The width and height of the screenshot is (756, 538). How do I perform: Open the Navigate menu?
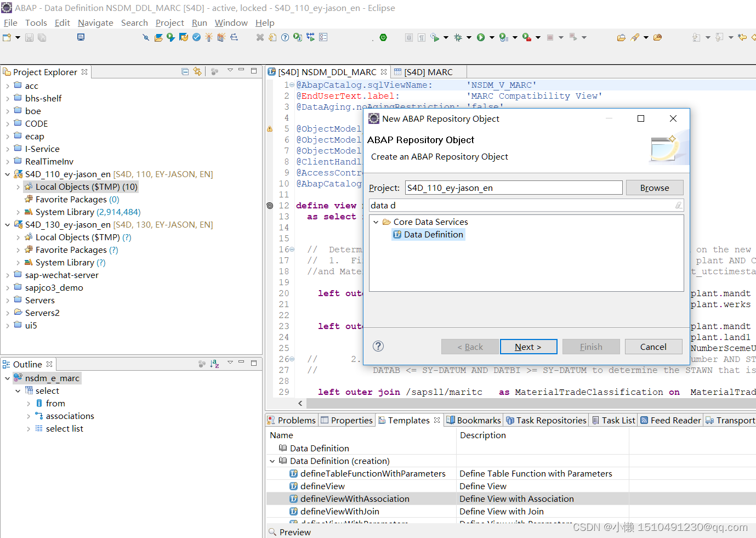[95, 22]
